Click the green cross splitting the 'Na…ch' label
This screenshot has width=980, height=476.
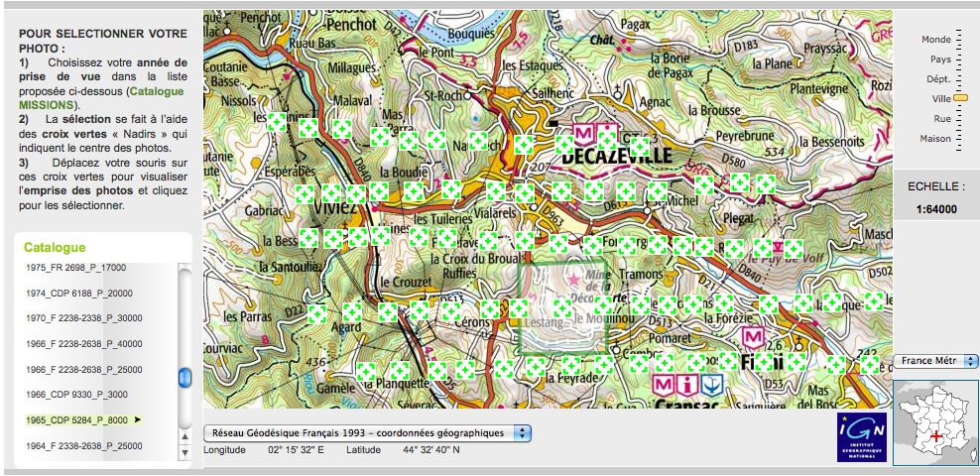[478, 141]
